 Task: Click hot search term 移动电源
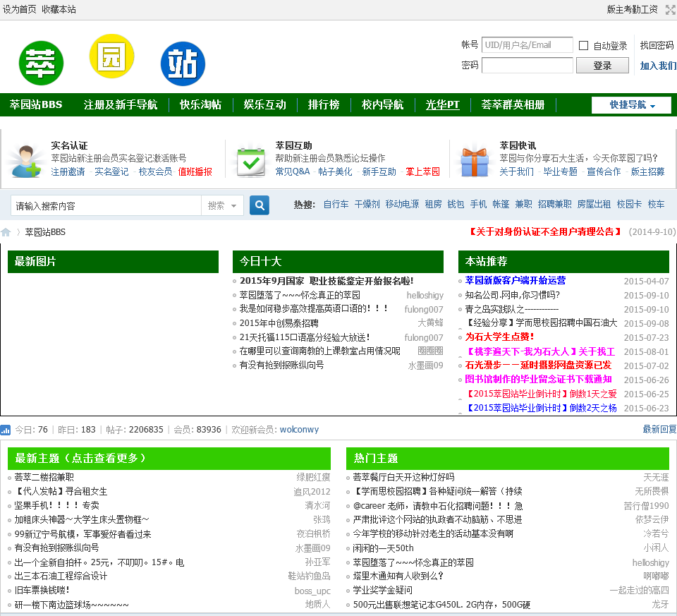coord(402,205)
